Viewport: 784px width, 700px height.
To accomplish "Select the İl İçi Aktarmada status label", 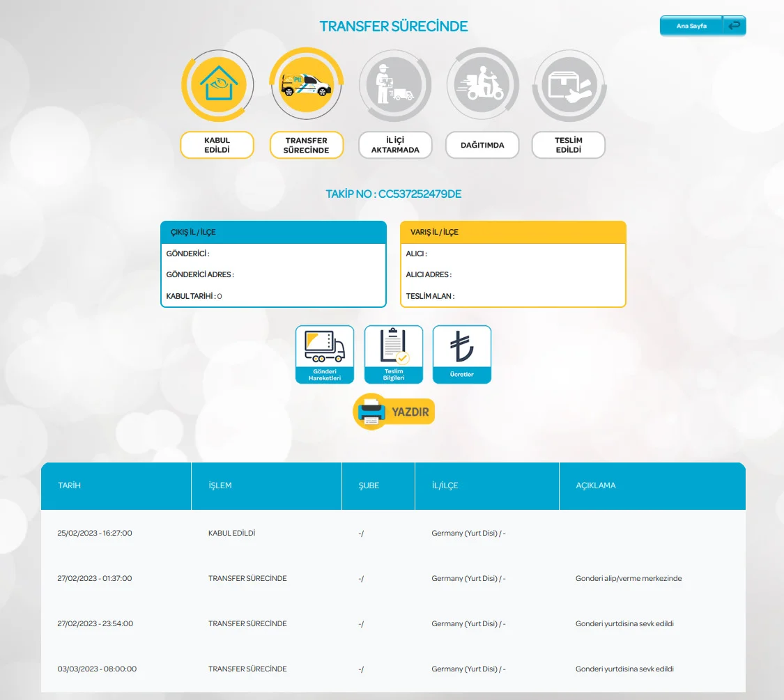I will pos(395,145).
